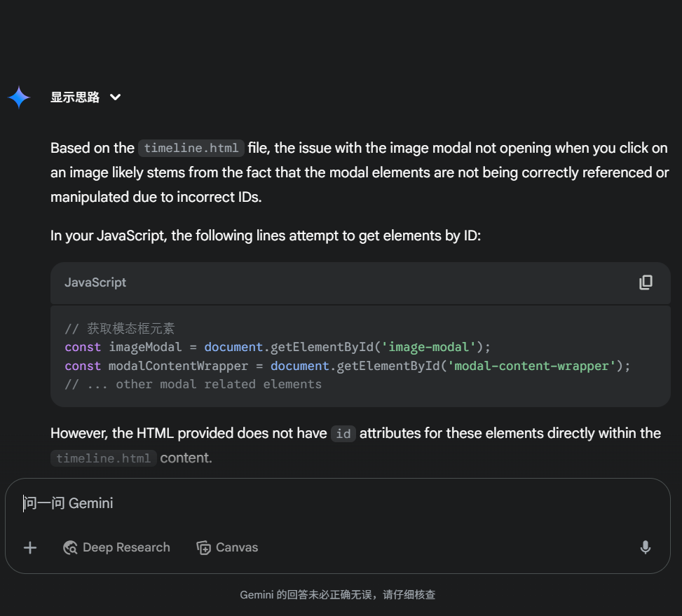Click the 显示思路 label

coord(75,97)
